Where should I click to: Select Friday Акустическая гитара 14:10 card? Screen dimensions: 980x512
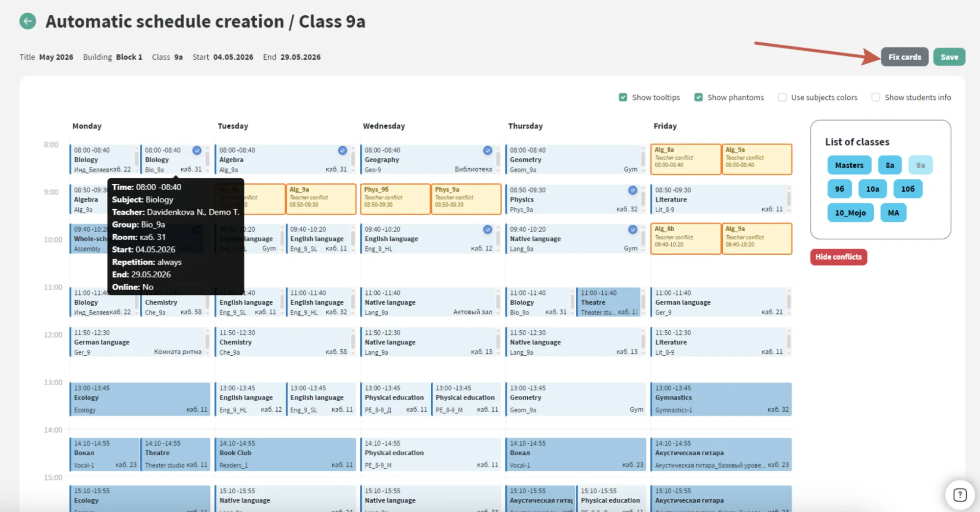[x=721, y=455]
